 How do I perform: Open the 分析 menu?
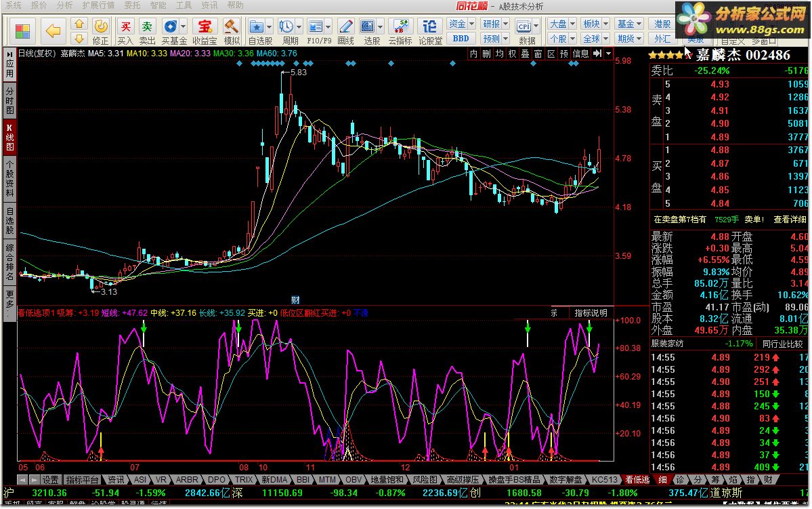tap(65, 5)
